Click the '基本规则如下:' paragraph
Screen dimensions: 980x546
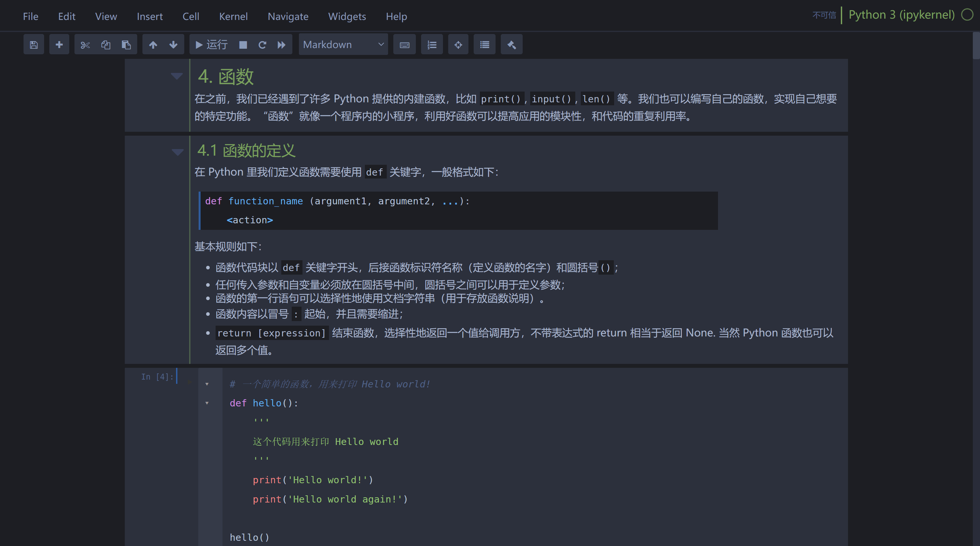228,246
